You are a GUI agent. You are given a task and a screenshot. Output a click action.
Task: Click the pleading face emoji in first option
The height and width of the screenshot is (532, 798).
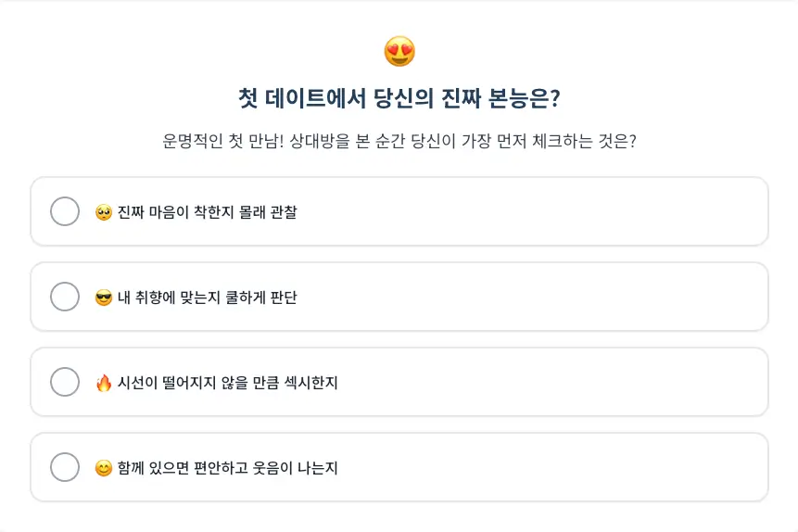point(104,212)
